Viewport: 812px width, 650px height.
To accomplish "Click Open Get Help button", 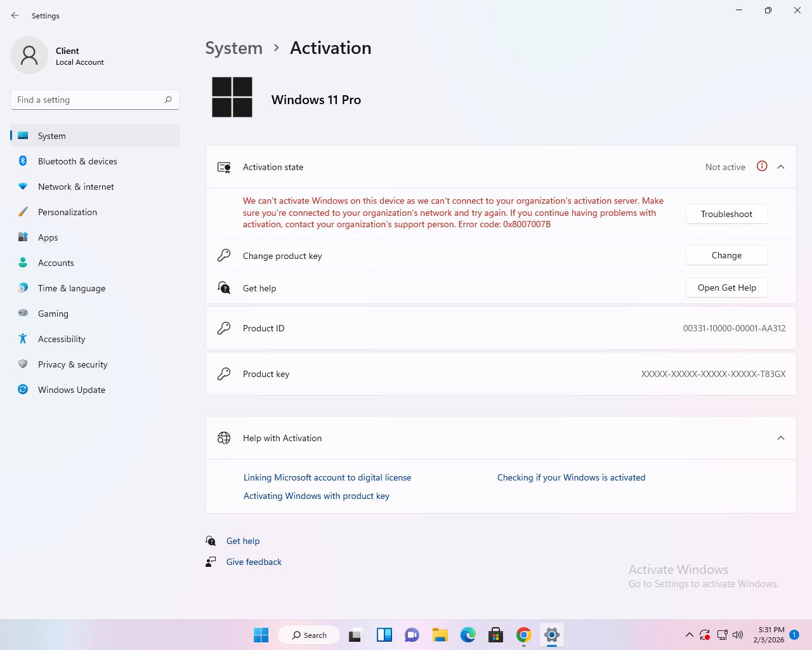I will (726, 288).
